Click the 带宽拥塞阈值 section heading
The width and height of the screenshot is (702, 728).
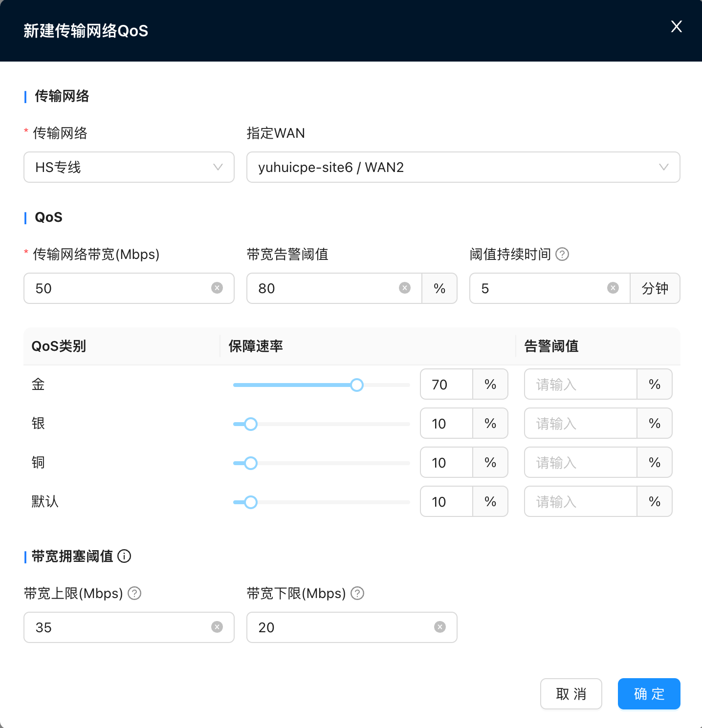coord(72,557)
